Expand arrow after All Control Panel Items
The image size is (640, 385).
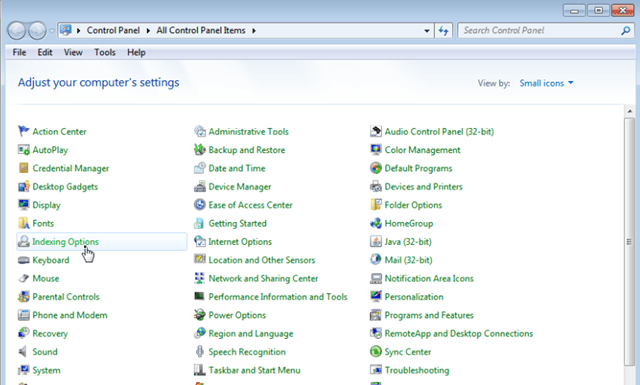pos(253,31)
